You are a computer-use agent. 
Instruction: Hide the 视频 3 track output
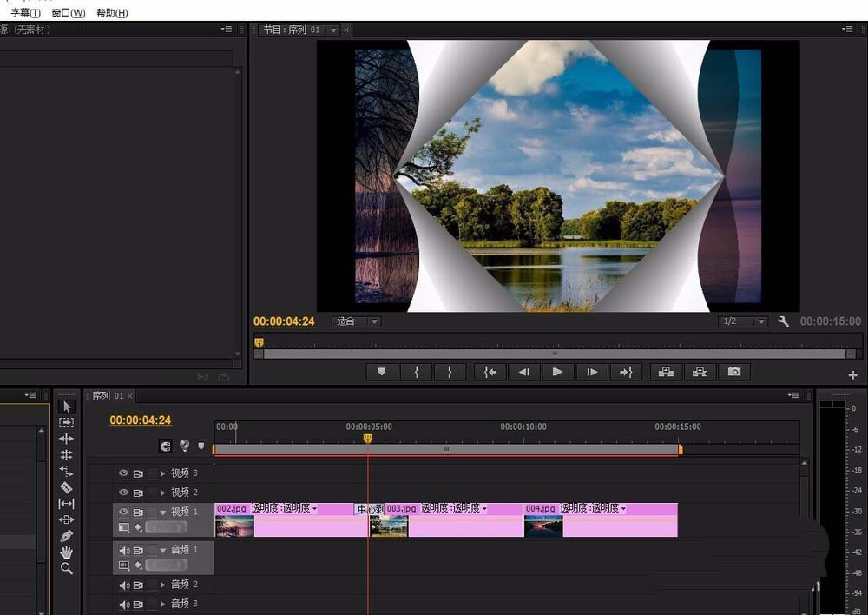pyautogui.click(x=123, y=473)
